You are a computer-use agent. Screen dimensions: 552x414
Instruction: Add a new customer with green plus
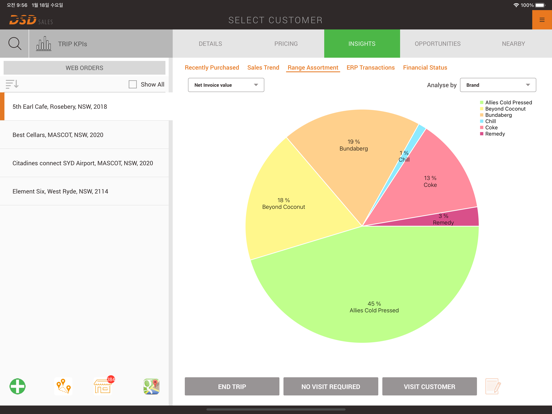pyautogui.click(x=18, y=386)
